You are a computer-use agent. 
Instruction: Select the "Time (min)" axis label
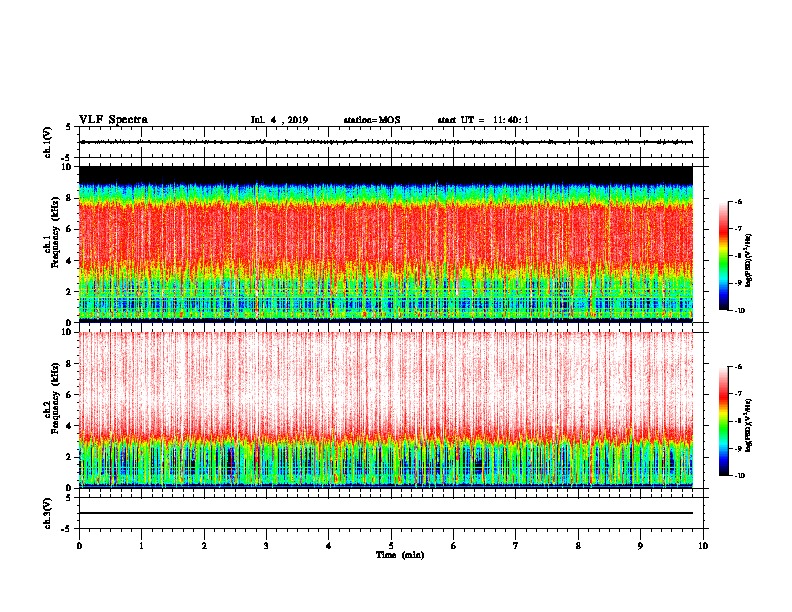click(400, 555)
